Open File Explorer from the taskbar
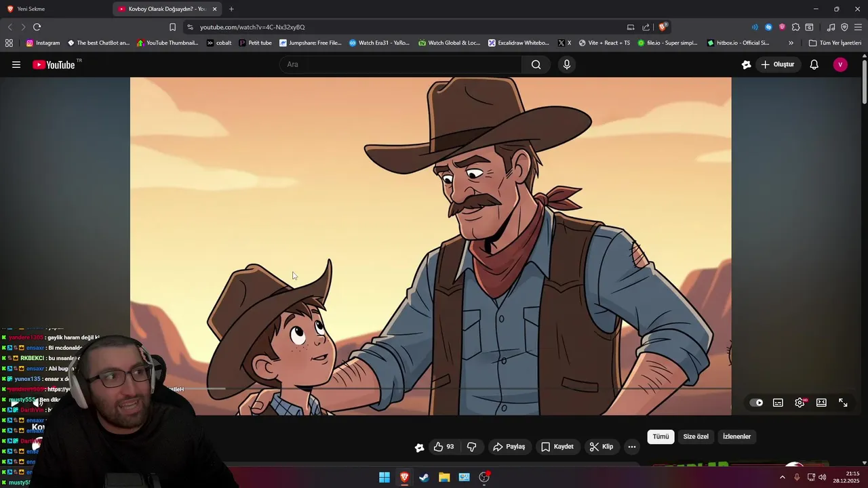This screenshot has width=868, height=488. (x=444, y=477)
